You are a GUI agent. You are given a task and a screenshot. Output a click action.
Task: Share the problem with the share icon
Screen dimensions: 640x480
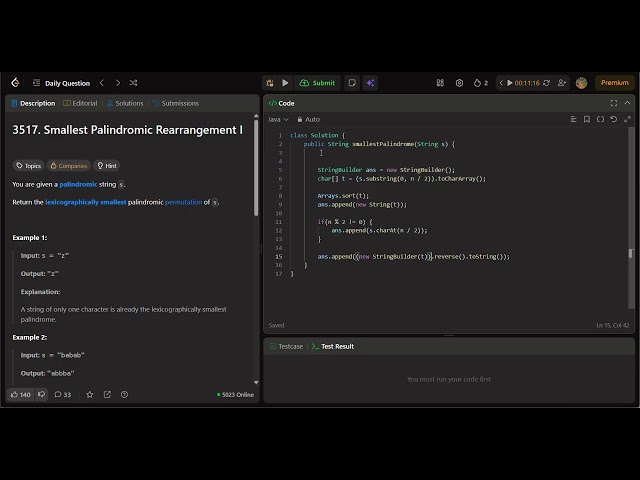(x=107, y=395)
